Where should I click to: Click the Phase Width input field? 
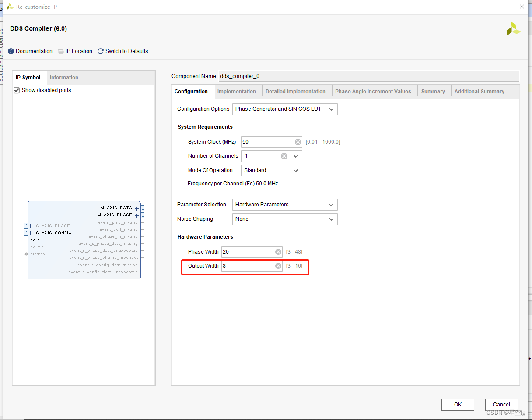coord(252,252)
